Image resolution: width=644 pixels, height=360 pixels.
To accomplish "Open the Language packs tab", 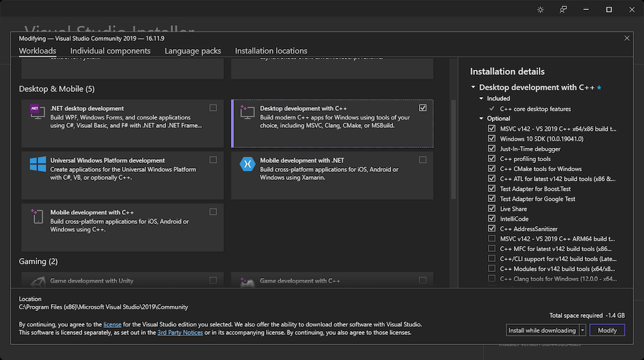I will pyautogui.click(x=192, y=51).
